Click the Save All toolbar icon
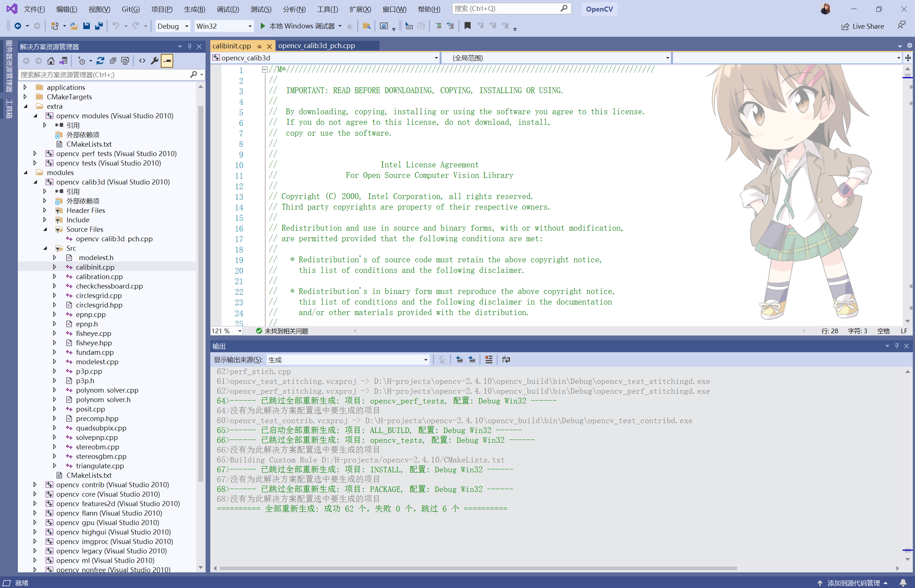 pos(99,25)
